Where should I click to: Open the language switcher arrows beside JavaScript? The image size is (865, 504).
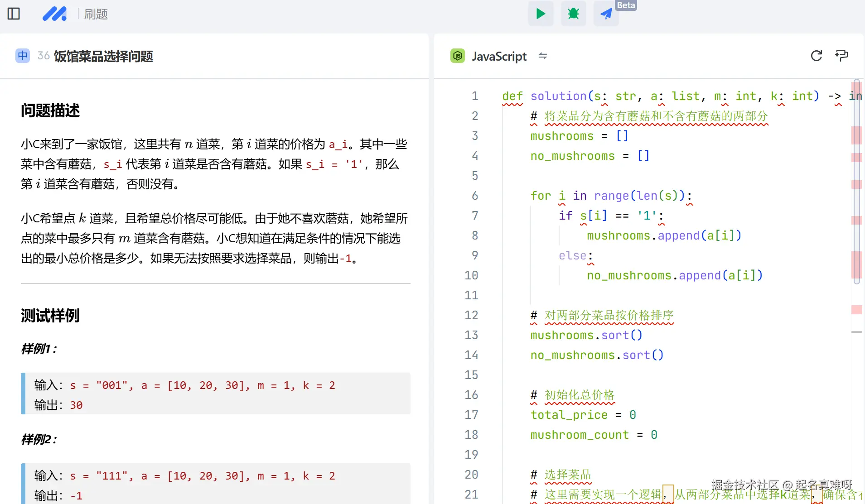coord(543,56)
